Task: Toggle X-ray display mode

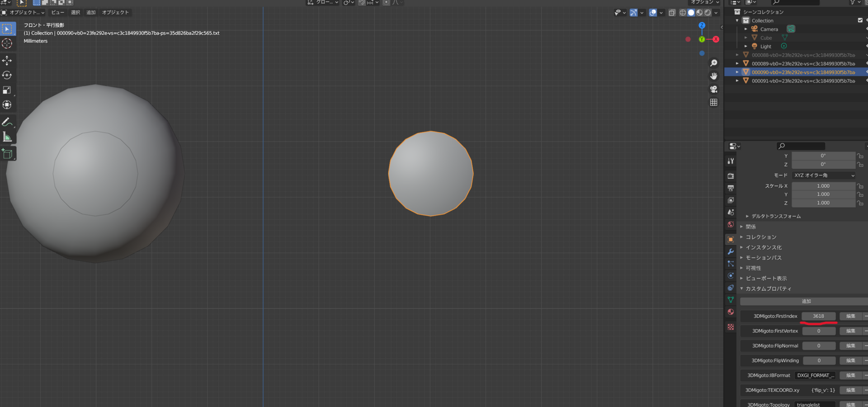Action: click(x=672, y=13)
